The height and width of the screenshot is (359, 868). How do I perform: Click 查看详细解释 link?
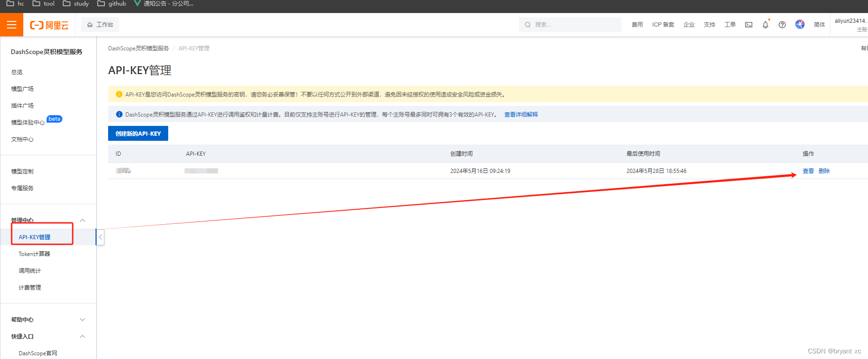(521, 114)
